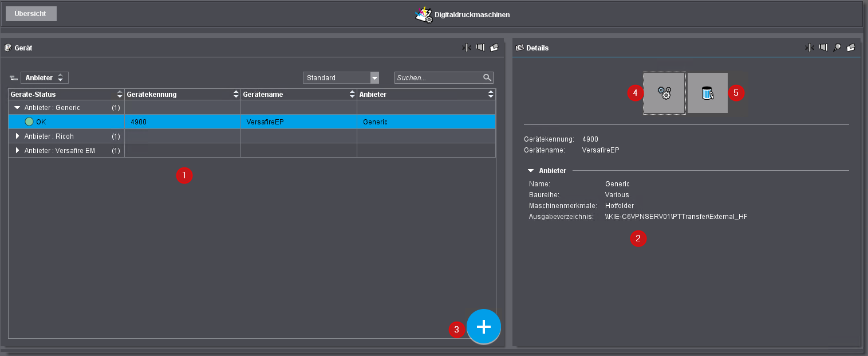868x356 pixels.
Task: Click the green OK status circle
Action: (29, 122)
